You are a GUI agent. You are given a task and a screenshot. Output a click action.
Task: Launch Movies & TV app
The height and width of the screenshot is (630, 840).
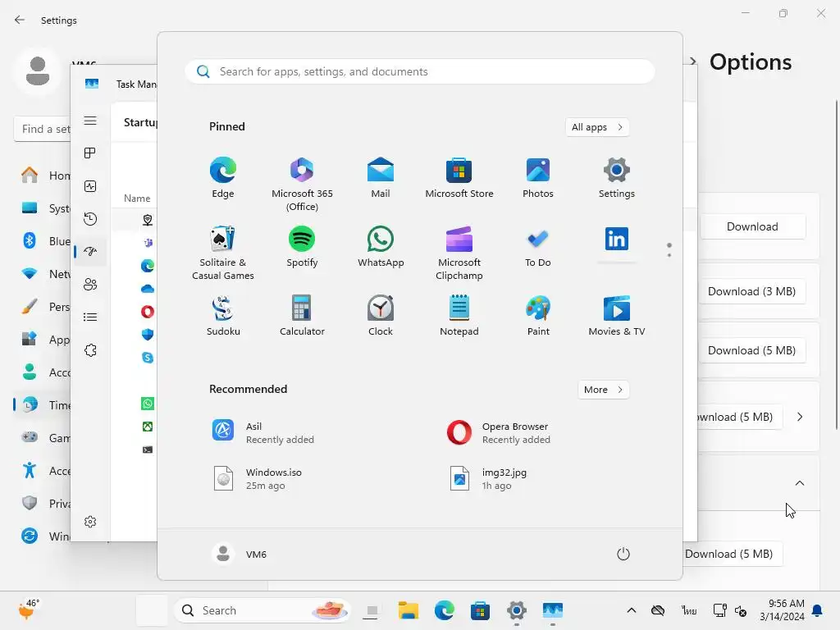(x=617, y=316)
